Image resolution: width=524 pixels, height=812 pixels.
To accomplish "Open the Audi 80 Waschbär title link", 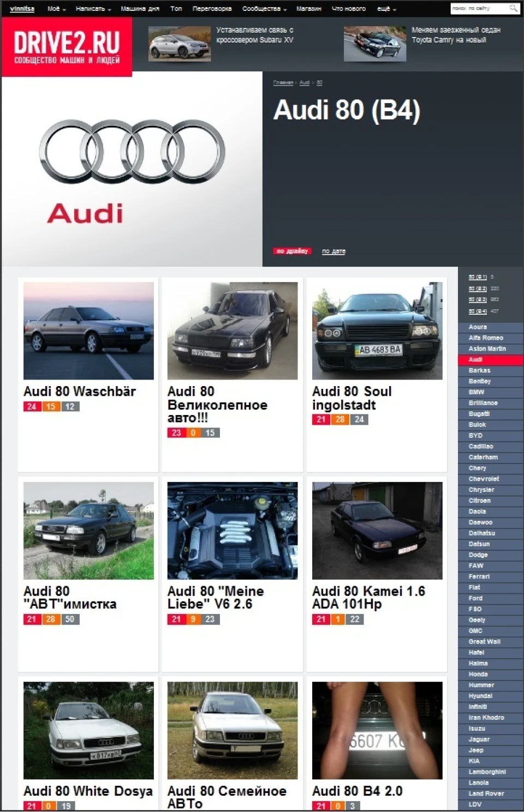I will (80, 391).
